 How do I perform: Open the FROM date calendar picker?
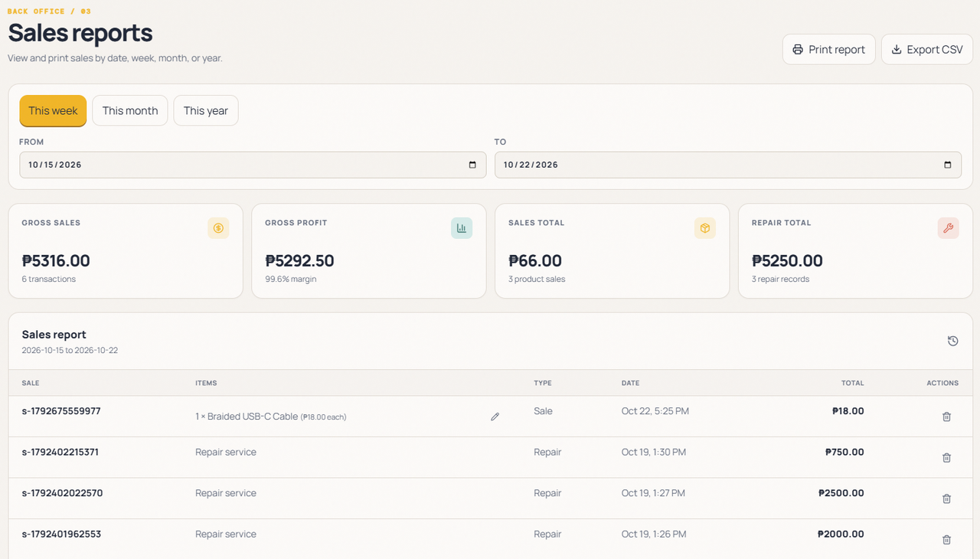pyautogui.click(x=472, y=165)
